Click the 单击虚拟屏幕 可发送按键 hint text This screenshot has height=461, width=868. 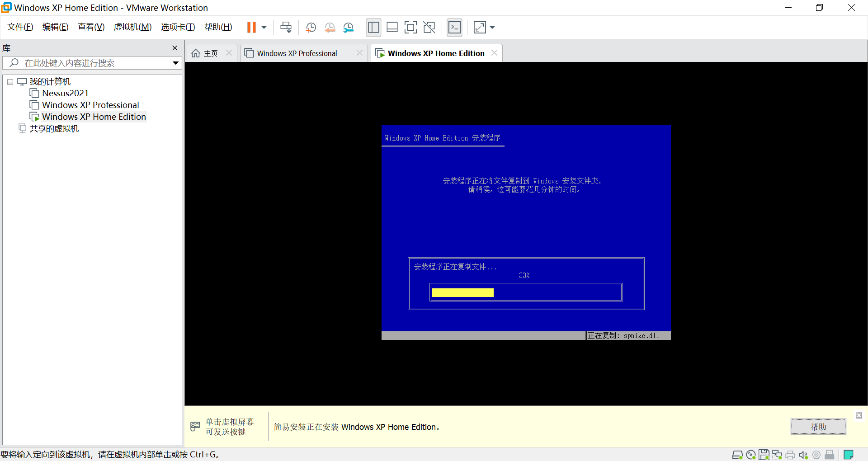point(230,427)
